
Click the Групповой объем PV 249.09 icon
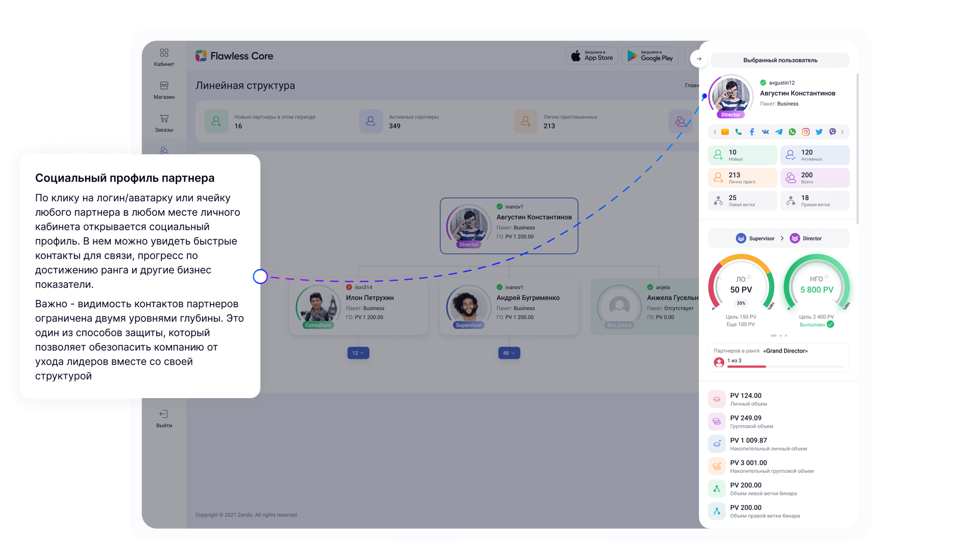point(717,421)
